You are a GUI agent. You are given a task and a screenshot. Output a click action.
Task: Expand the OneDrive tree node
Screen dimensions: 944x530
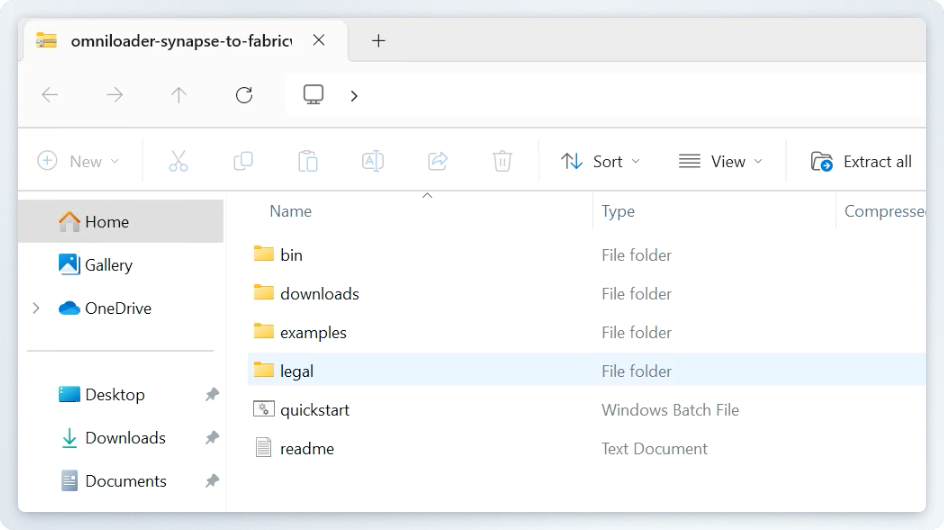(x=37, y=308)
